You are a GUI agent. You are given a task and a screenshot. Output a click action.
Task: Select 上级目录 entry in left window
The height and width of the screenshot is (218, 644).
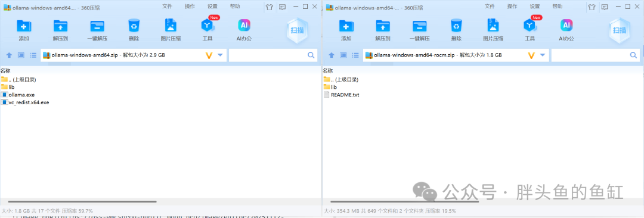click(x=18, y=79)
